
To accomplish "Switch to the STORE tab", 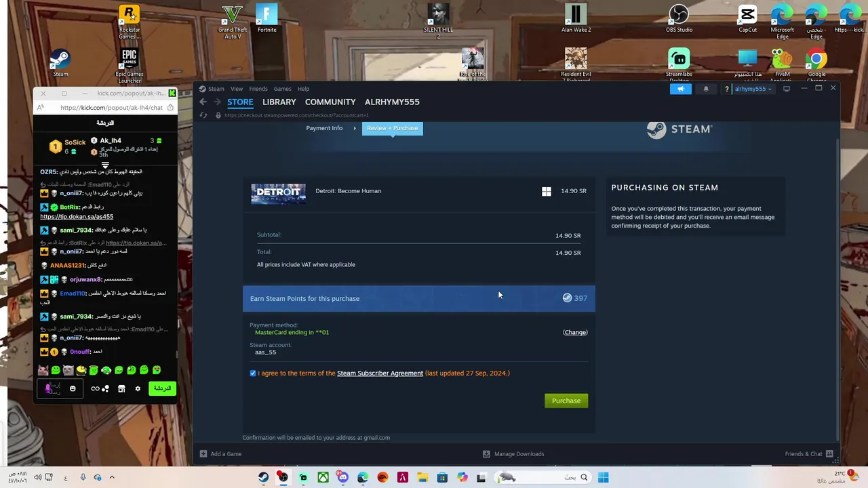I will [240, 102].
